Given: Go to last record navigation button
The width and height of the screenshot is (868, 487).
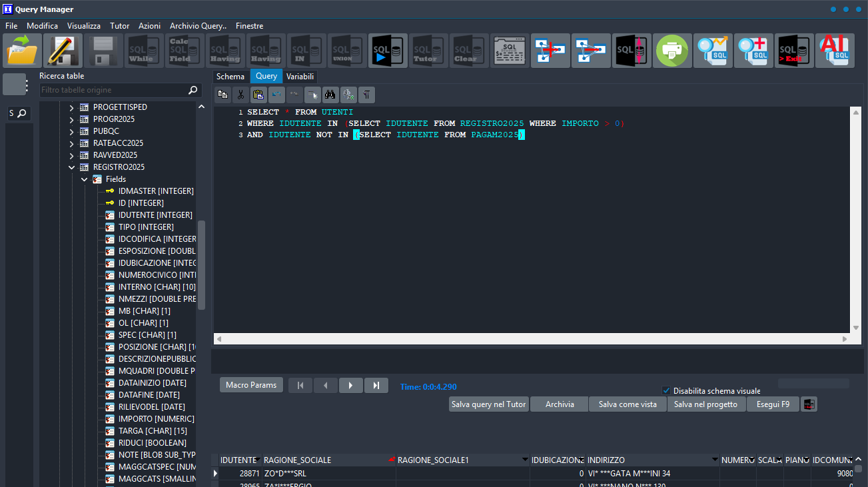Looking at the screenshot, I should tap(376, 385).
